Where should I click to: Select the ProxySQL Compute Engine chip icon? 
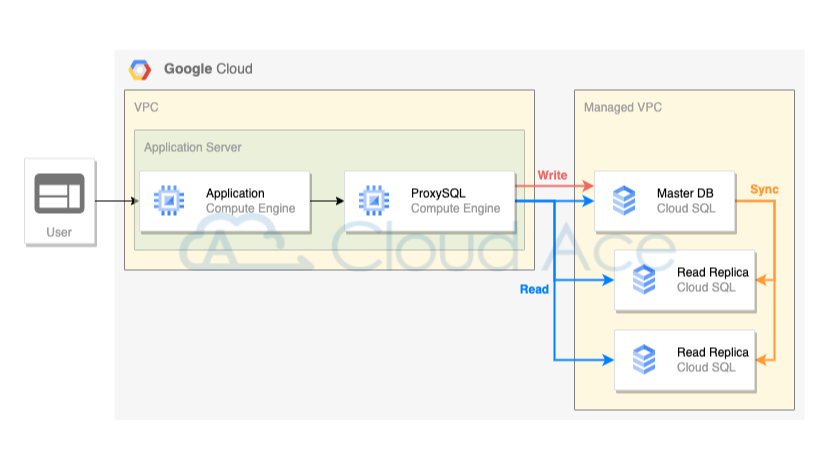[374, 201]
